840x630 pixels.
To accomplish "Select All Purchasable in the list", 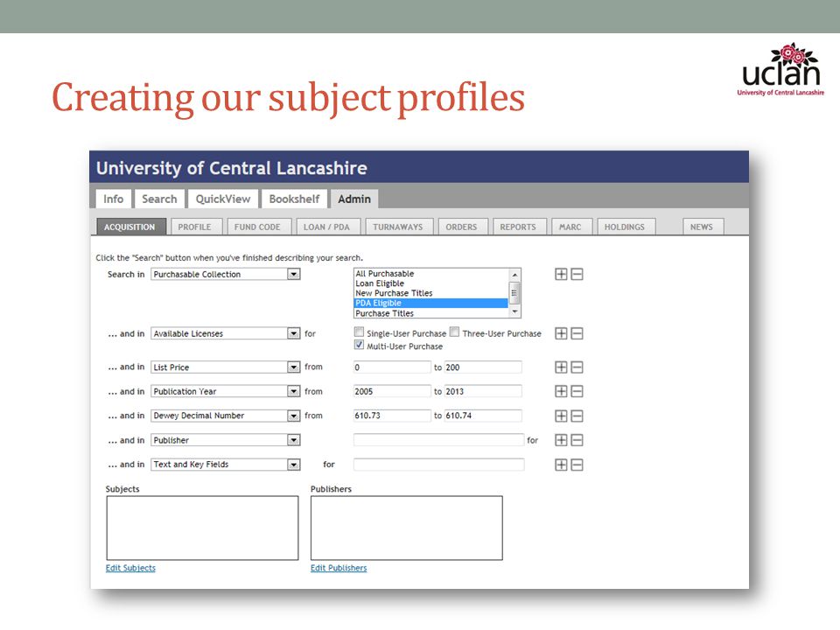I will coord(431,274).
